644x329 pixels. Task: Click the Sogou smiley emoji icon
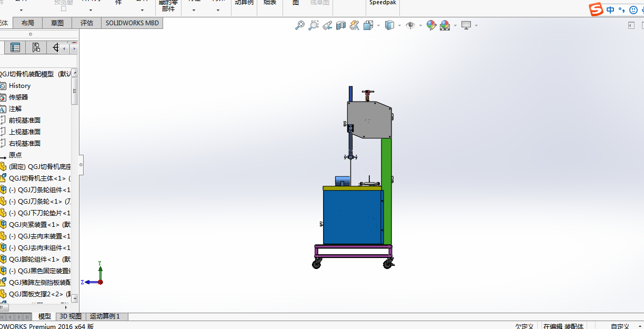[x=633, y=10]
